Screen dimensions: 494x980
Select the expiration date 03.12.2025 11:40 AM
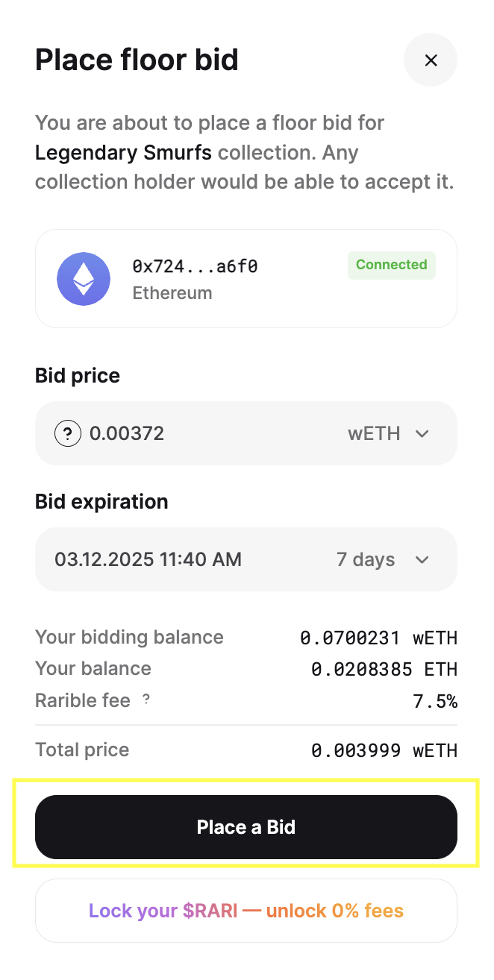[x=148, y=559]
